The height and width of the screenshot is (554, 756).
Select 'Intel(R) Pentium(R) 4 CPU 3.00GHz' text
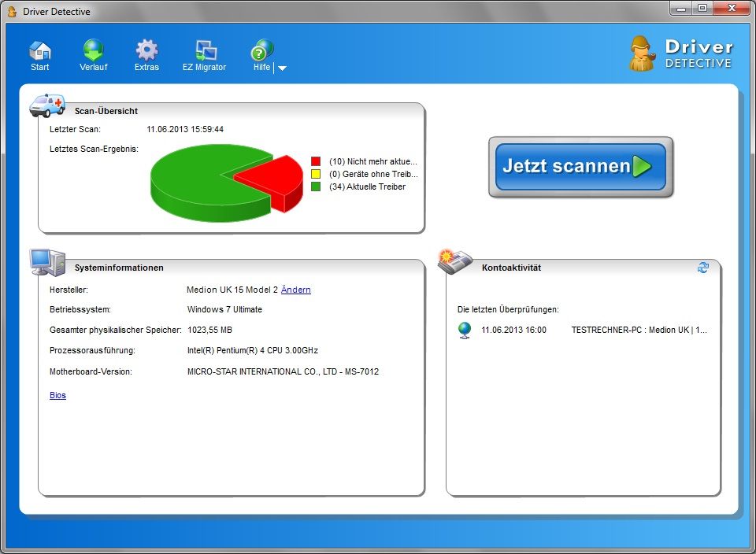pos(253,350)
